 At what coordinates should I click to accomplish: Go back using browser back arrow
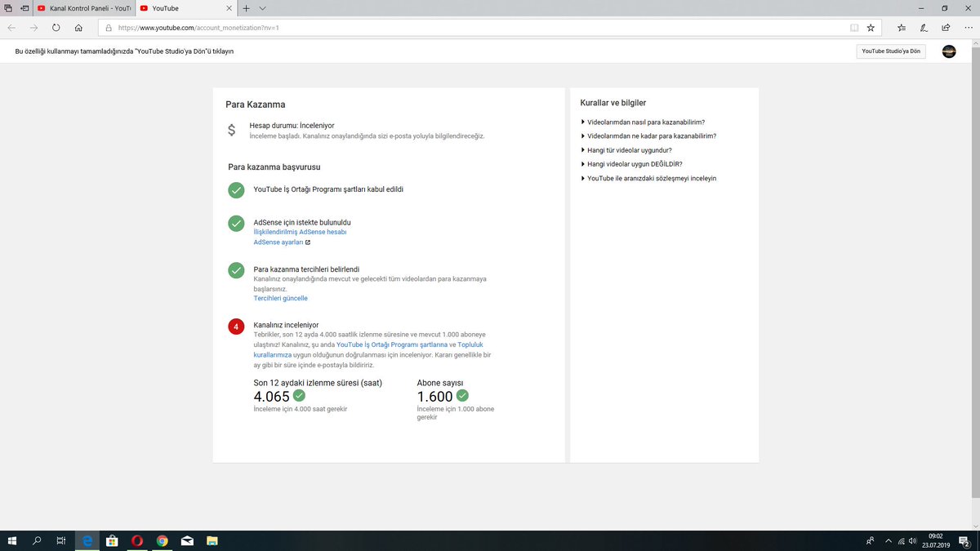click(x=11, y=27)
